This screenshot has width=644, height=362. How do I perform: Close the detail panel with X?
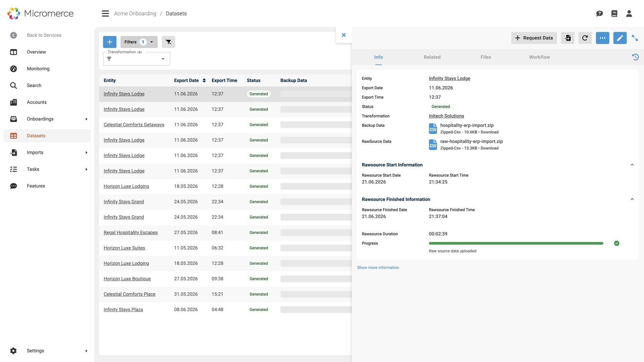[x=344, y=35]
